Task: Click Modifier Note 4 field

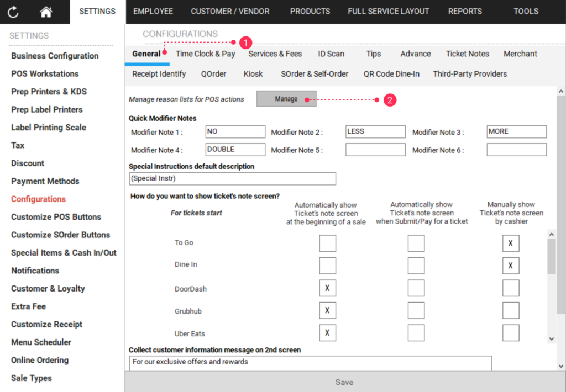Action: click(x=235, y=150)
